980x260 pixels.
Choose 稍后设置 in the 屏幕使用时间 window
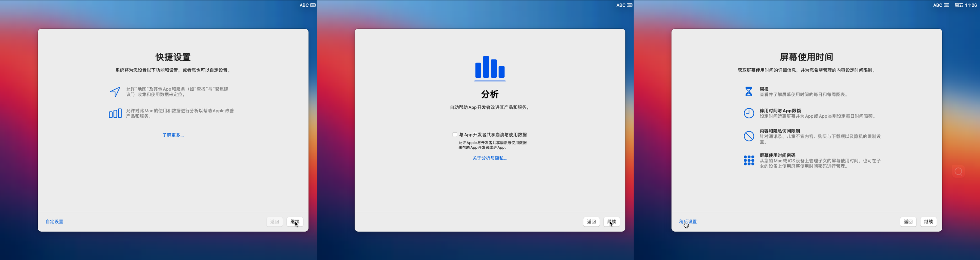(x=688, y=222)
